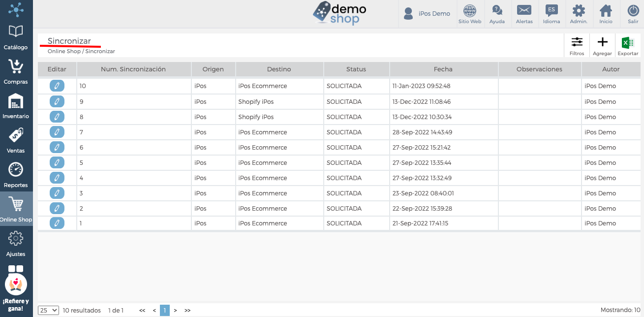The image size is (644, 317).
Task: Edit synchronization number 9
Action: click(x=57, y=102)
